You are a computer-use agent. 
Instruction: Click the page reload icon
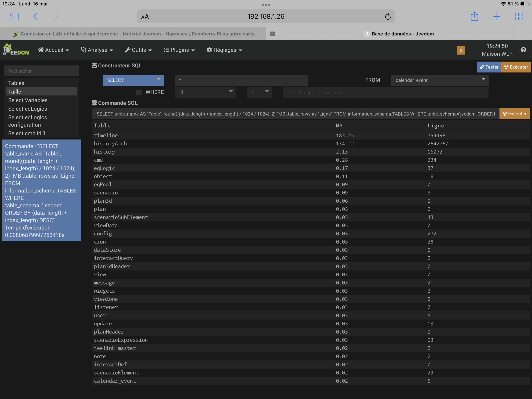point(388,16)
